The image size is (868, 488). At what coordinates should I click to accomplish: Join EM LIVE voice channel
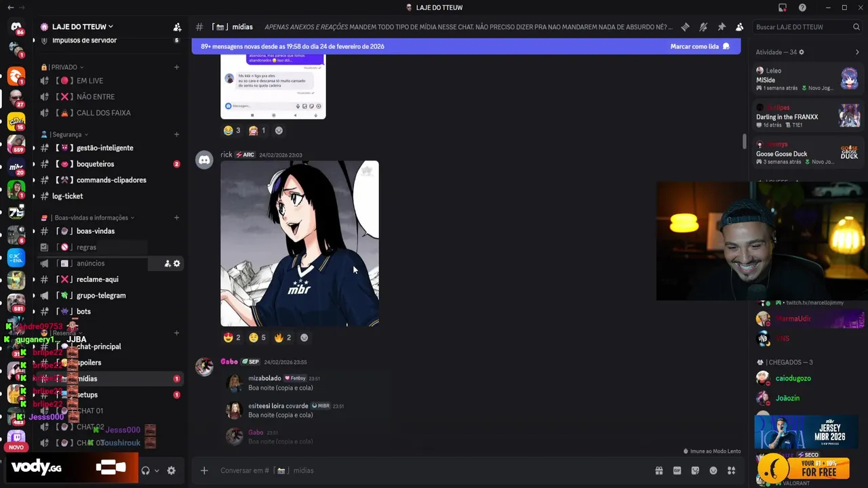[109, 81]
